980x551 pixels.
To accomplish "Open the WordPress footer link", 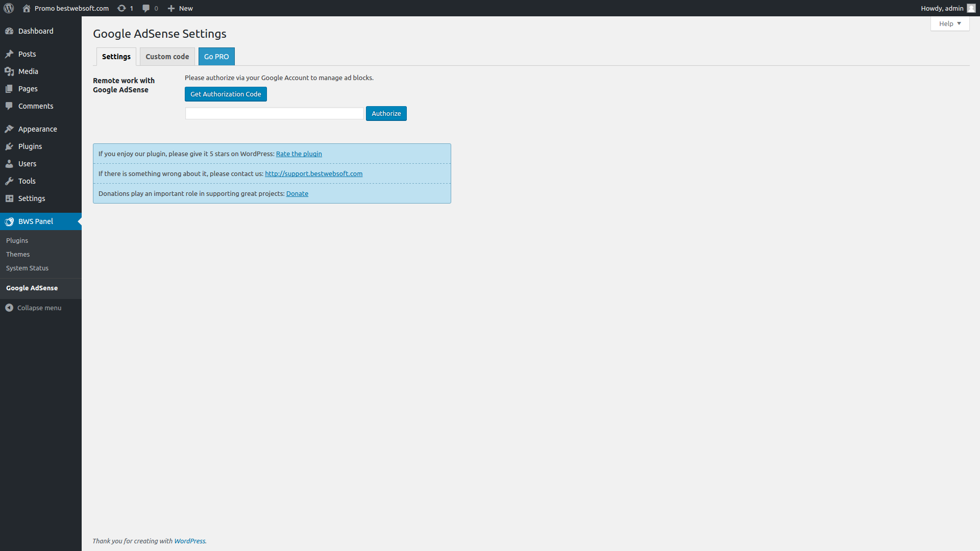I will click(x=189, y=541).
